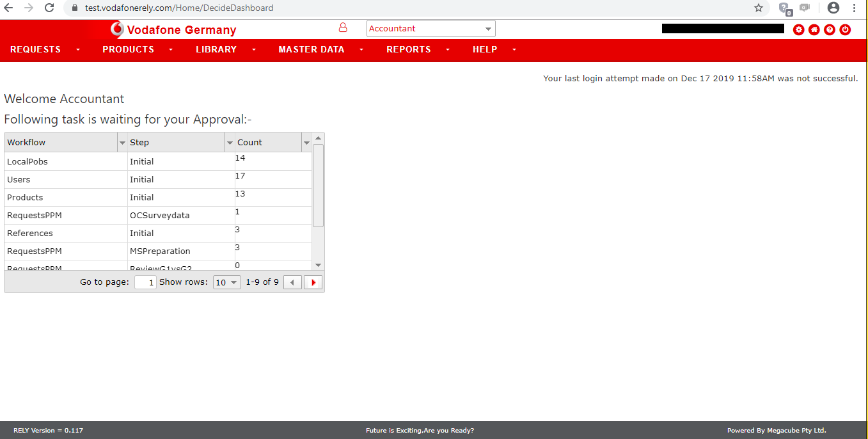Image resolution: width=868 pixels, height=439 pixels.
Task: Click the browser address bar URL
Action: (x=179, y=8)
